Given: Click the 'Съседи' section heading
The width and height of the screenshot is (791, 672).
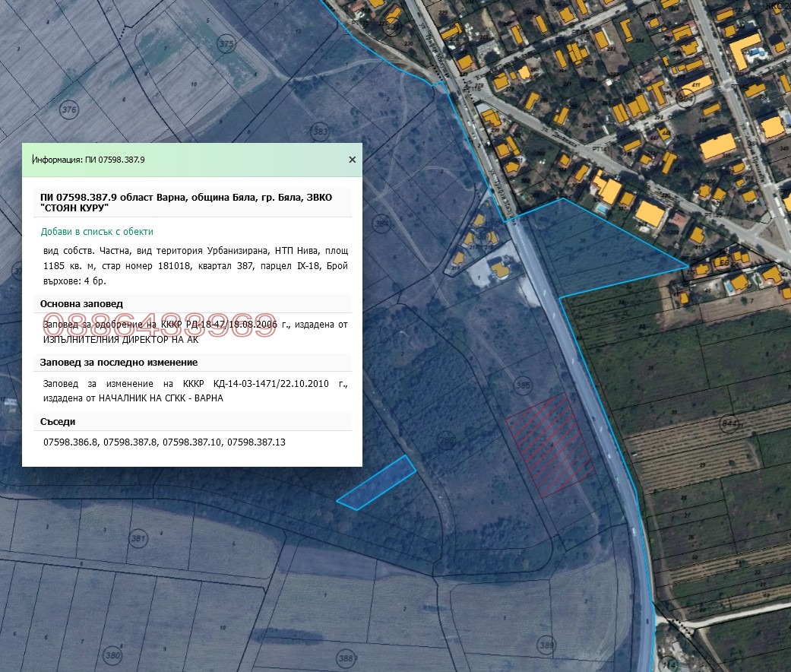Looking at the screenshot, I should (x=58, y=422).
